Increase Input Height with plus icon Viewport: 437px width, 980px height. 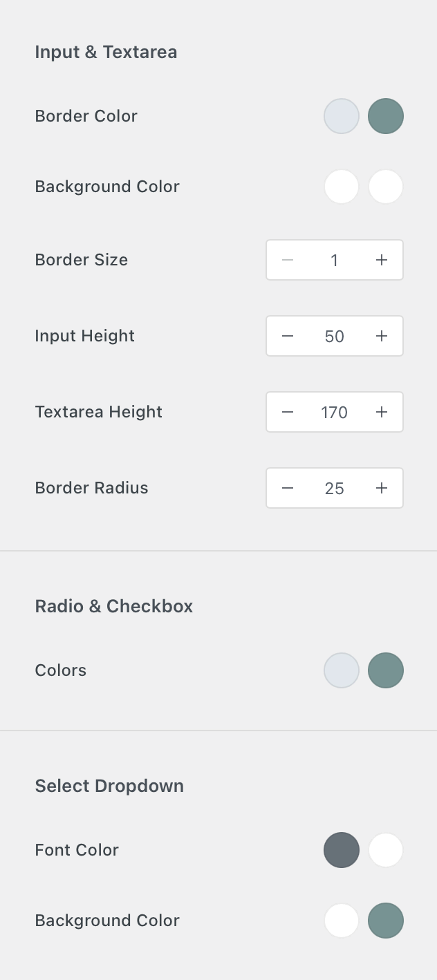(x=382, y=336)
